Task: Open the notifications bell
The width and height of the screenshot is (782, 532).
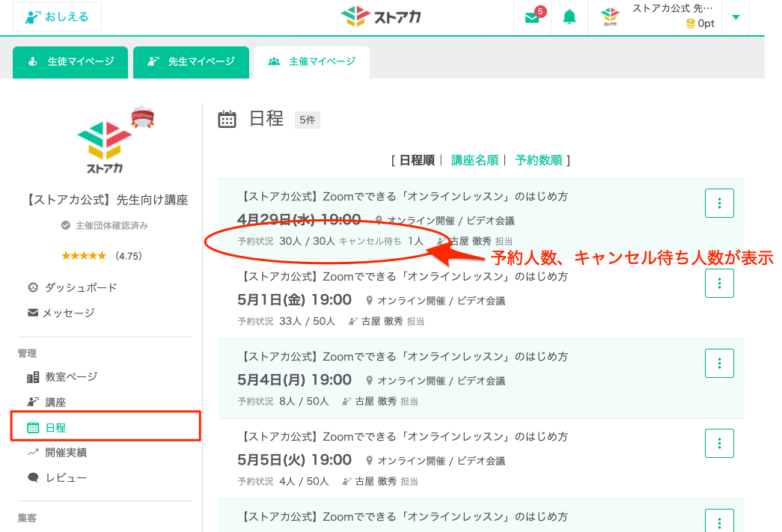Action: tap(569, 17)
